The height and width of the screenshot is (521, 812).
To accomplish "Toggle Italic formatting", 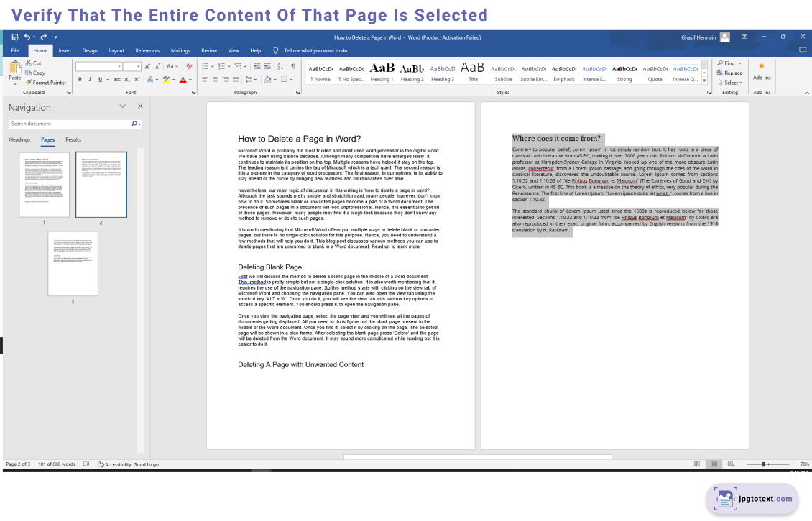I will 90,80.
